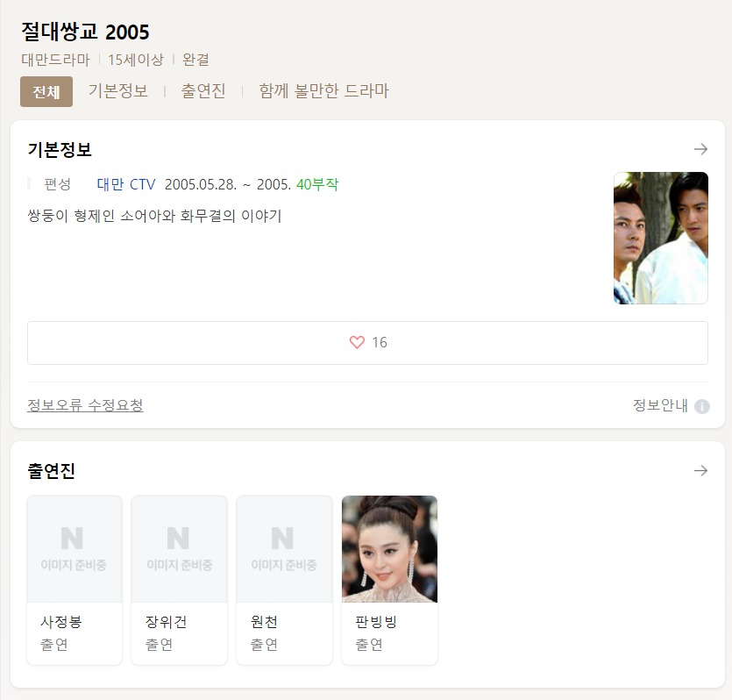Click the 40부작 episode count text
The height and width of the screenshot is (700, 732).
[x=317, y=184]
